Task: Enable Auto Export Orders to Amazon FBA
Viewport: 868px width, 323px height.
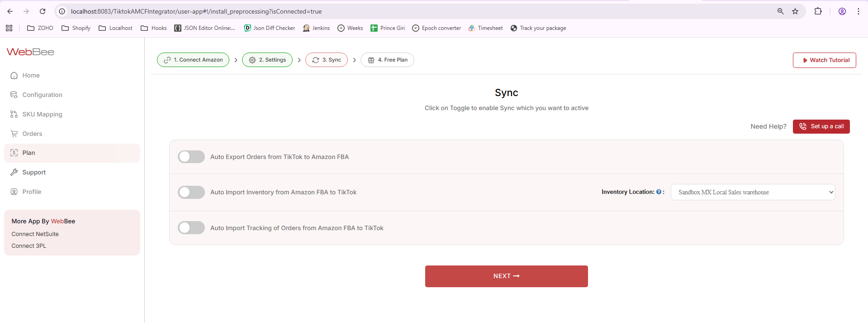Action: coord(191,157)
